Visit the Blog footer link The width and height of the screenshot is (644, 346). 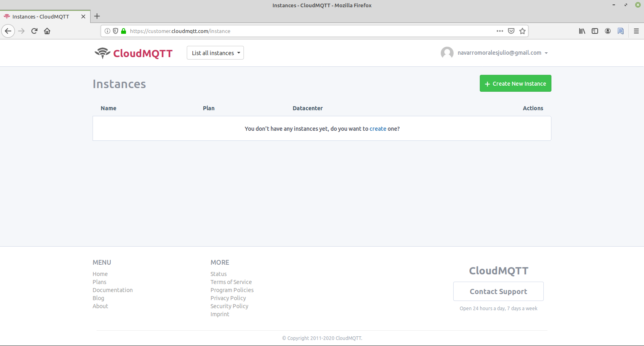pyautogui.click(x=98, y=298)
